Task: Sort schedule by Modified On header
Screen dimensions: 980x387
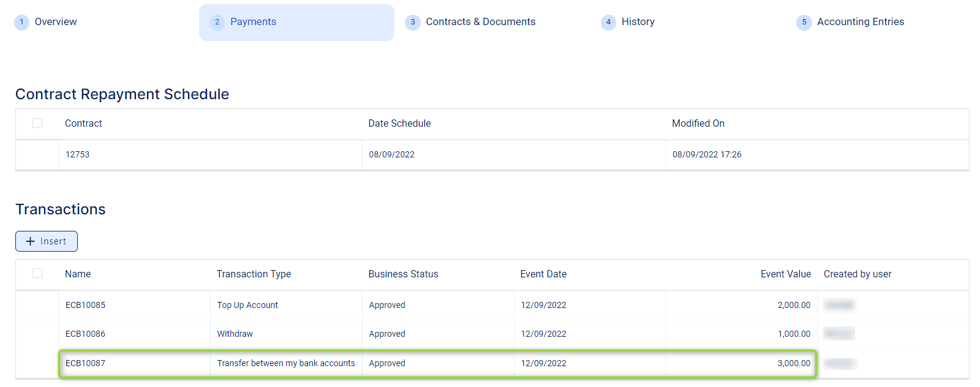Action: [698, 124]
